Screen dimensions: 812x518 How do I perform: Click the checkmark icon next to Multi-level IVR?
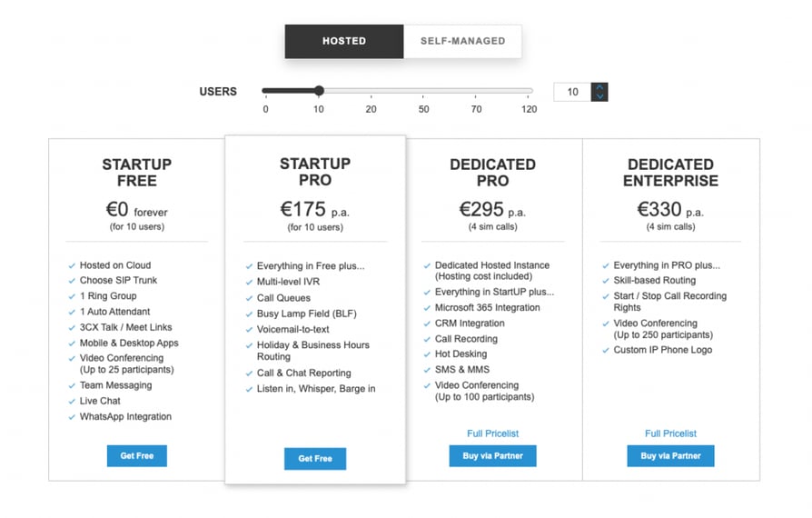(249, 283)
